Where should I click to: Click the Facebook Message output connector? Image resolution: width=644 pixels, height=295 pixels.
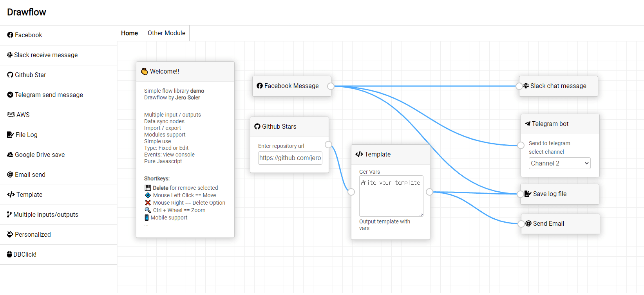331,86
